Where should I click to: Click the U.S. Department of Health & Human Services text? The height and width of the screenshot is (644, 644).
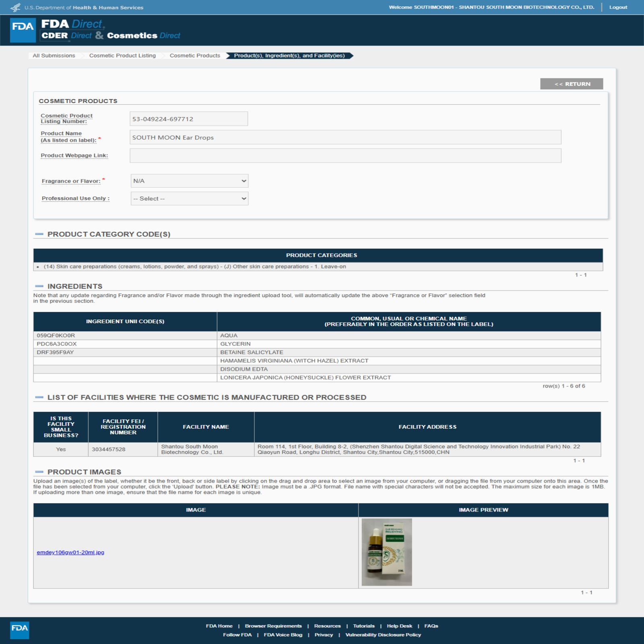coord(84,7)
